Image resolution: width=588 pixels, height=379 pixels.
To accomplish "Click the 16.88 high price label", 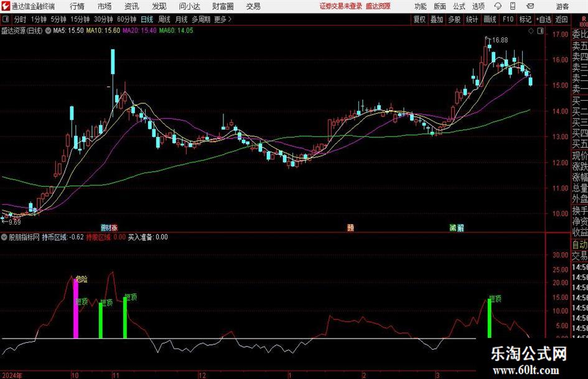I will click(500, 40).
